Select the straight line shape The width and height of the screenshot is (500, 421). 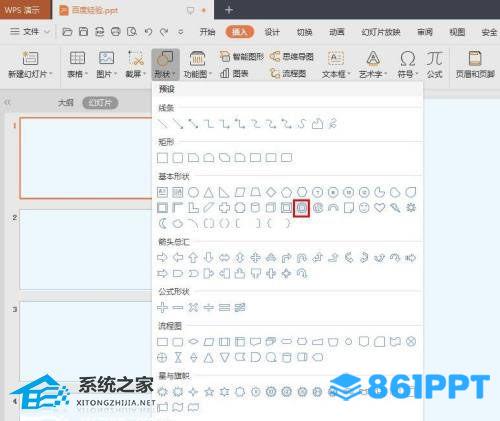coord(163,124)
